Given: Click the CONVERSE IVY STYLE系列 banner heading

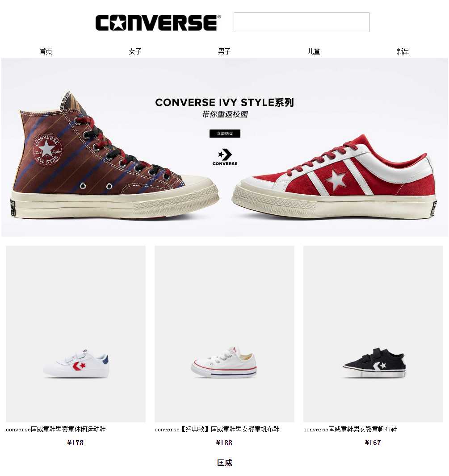Looking at the screenshot, I should pos(224,102).
